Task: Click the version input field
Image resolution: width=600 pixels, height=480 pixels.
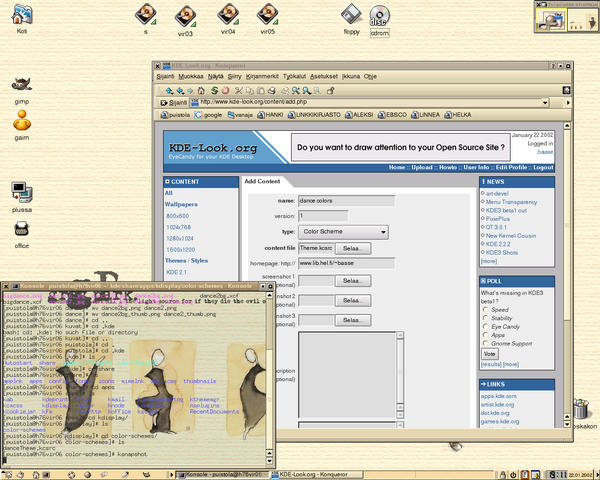Action: (323, 216)
